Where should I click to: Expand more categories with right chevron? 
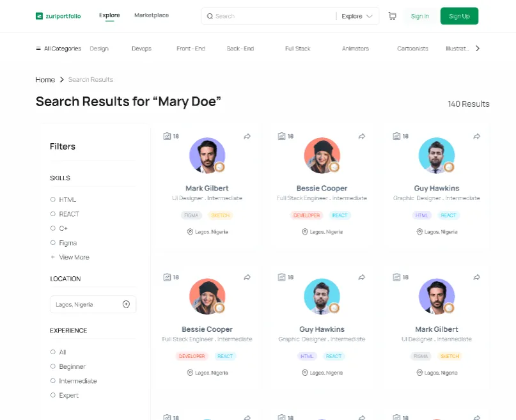[478, 49]
